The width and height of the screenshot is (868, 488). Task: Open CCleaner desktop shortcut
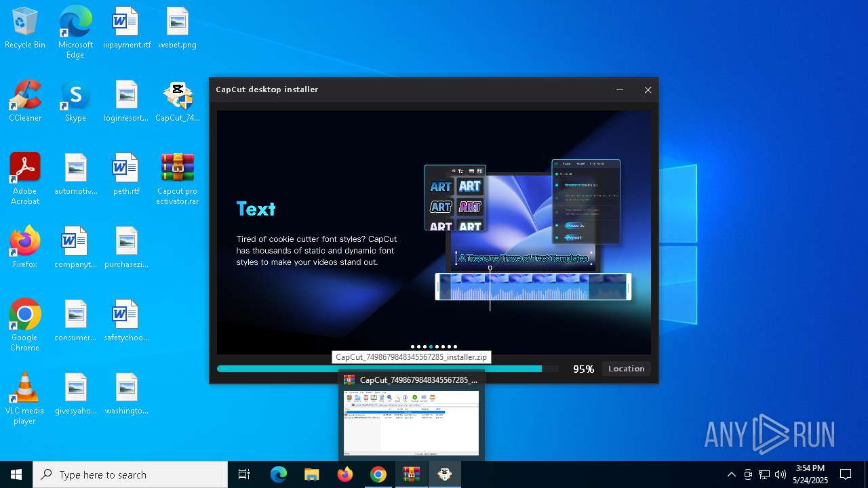pyautogui.click(x=25, y=102)
